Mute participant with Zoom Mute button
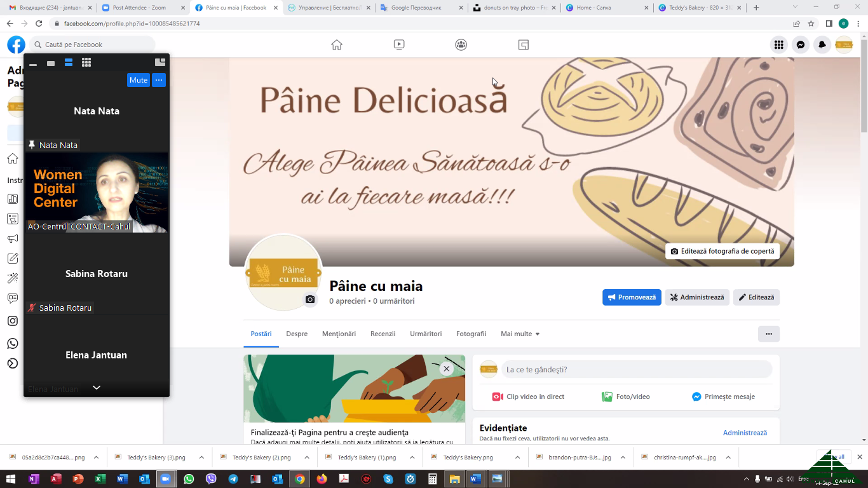This screenshot has width=868, height=488. coord(138,80)
